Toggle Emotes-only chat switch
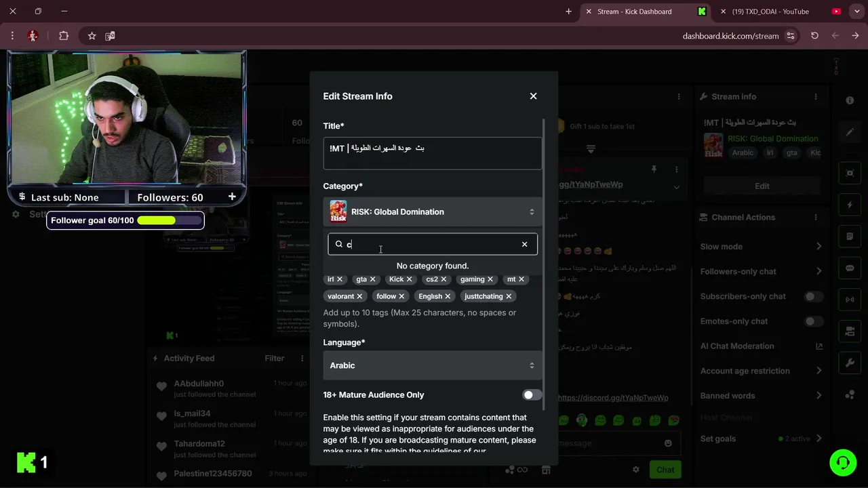This screenshot has height=488, width=868. [813, 321]
